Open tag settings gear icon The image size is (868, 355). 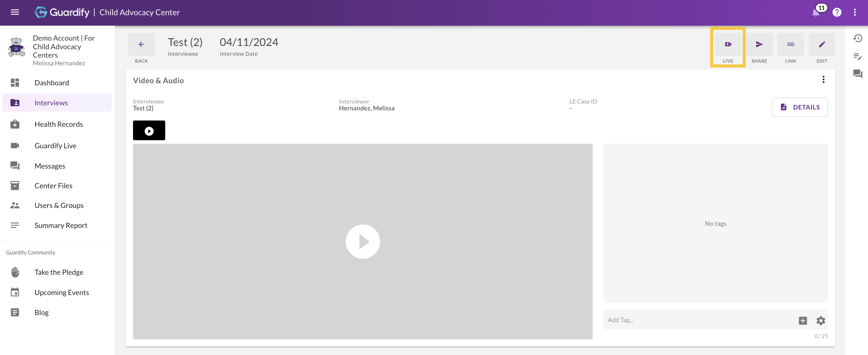tap(821, 320)
